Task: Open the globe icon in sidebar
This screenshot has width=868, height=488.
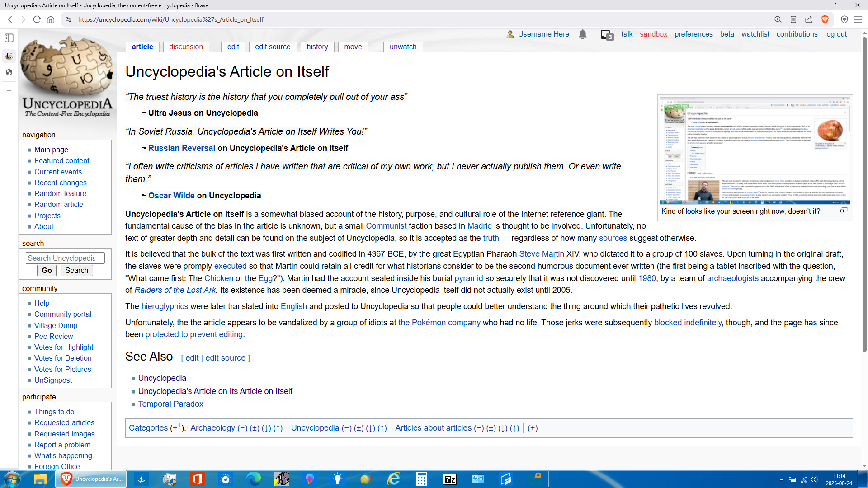Action: (9, 72)
